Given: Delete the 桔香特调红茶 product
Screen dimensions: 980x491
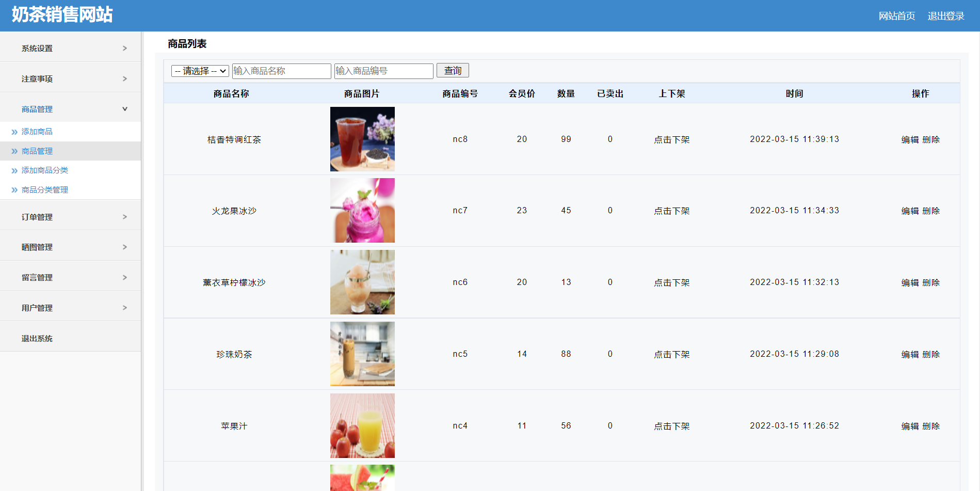Looking at the screenshot, I should (x=931, y=139).
